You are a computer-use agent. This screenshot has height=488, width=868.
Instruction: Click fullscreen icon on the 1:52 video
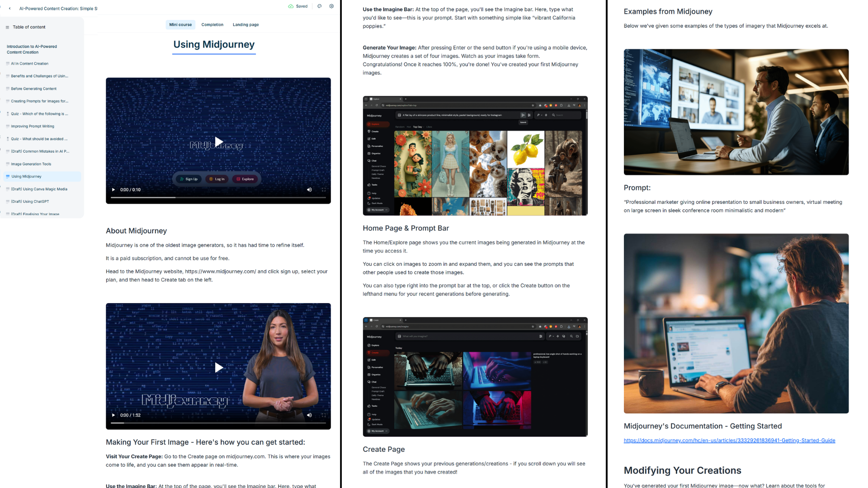324,415
